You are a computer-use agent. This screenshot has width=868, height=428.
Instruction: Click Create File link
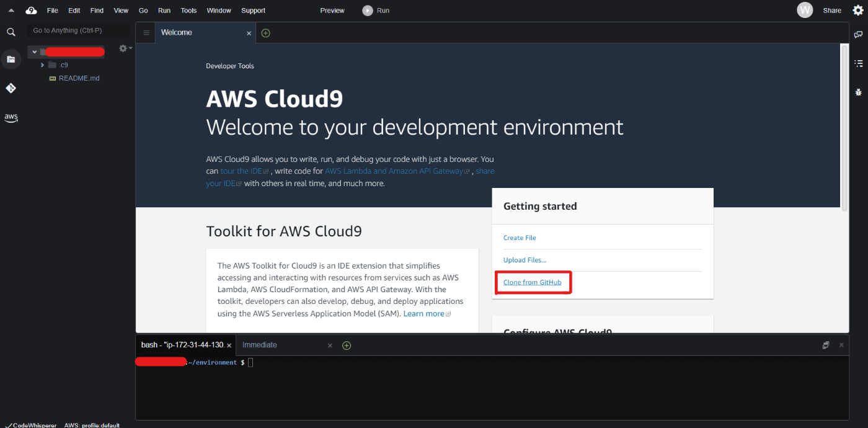point(520,238)
